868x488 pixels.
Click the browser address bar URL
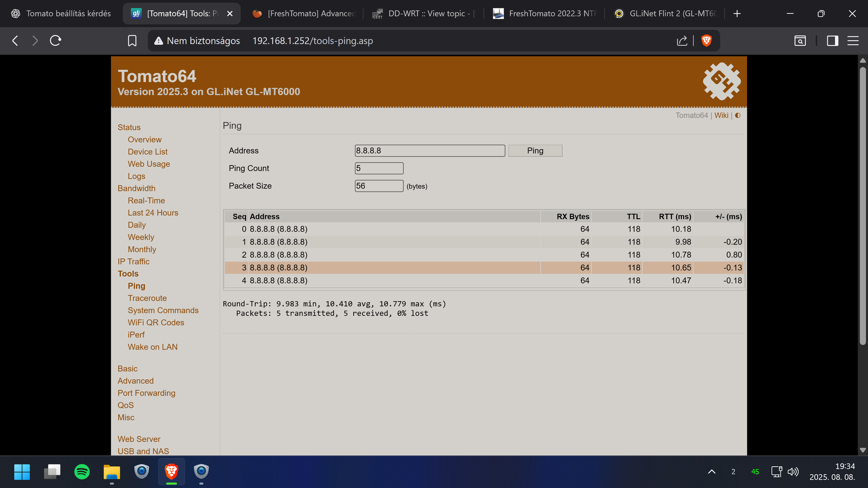point(312,41)
